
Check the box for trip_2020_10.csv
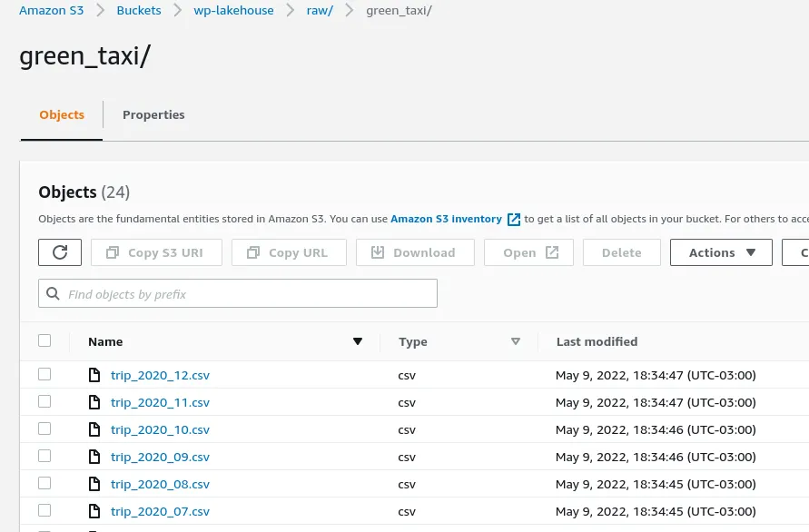pyautogui.click(x=44, y=429)
